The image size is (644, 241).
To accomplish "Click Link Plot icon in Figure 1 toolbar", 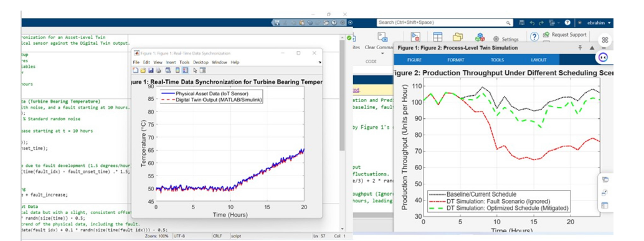I will coord(168,70).
